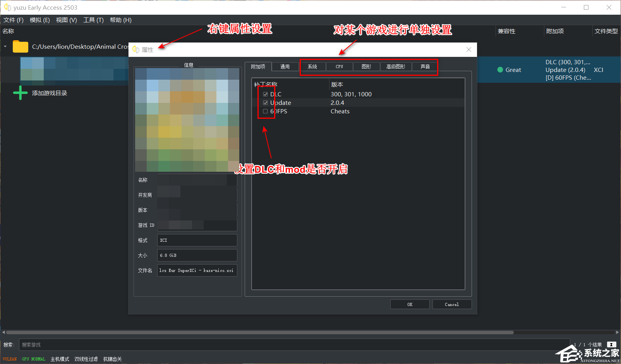Click the green Great compatibility indicator
Viewport: 621px width, 364px height.
(x=500, y=70)
